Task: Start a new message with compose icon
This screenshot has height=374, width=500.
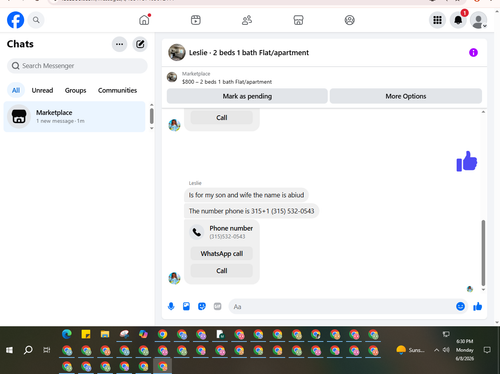Action: click(x=140, y=44)
